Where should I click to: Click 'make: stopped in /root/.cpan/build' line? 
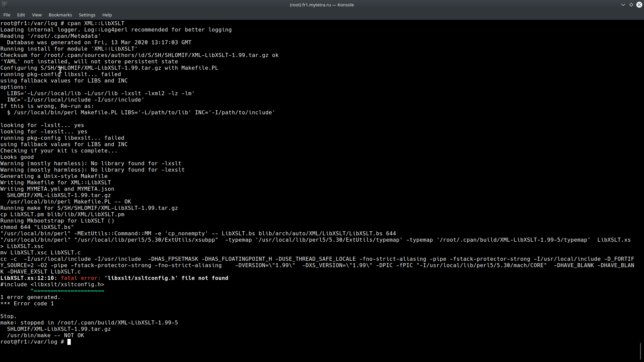[89, 322]
